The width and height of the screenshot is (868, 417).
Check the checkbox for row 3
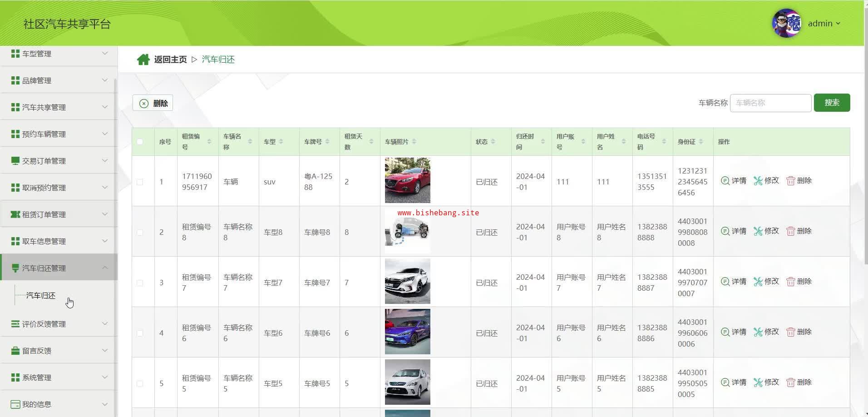click(x=140, y=283)
